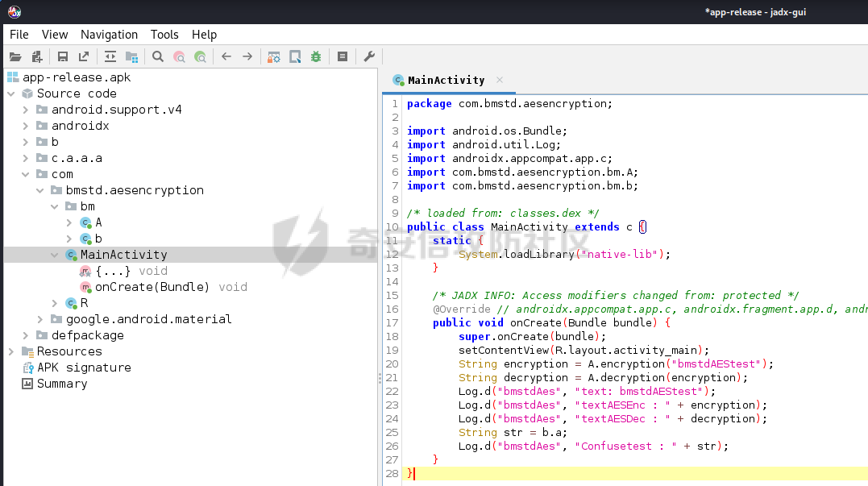
Task: Collapse the bmstd.aesencryption package
Action: click(x=40, y=190)
